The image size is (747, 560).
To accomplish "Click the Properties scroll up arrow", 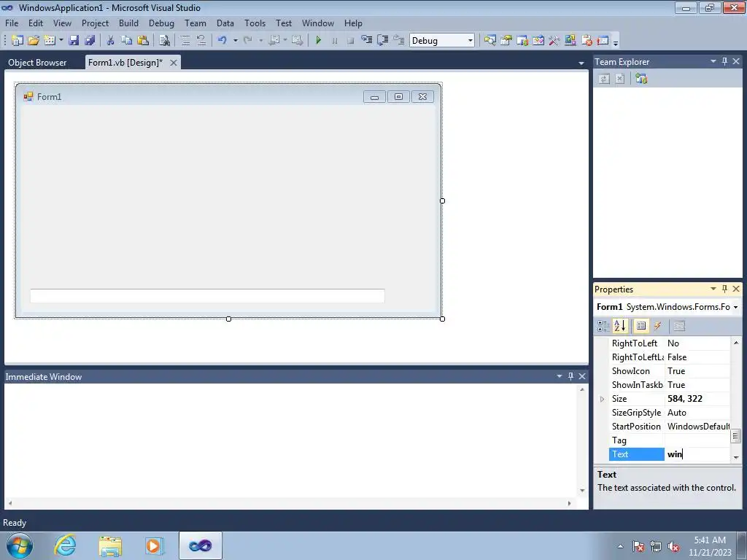I will pyautogui.click(x=736, y=343).
